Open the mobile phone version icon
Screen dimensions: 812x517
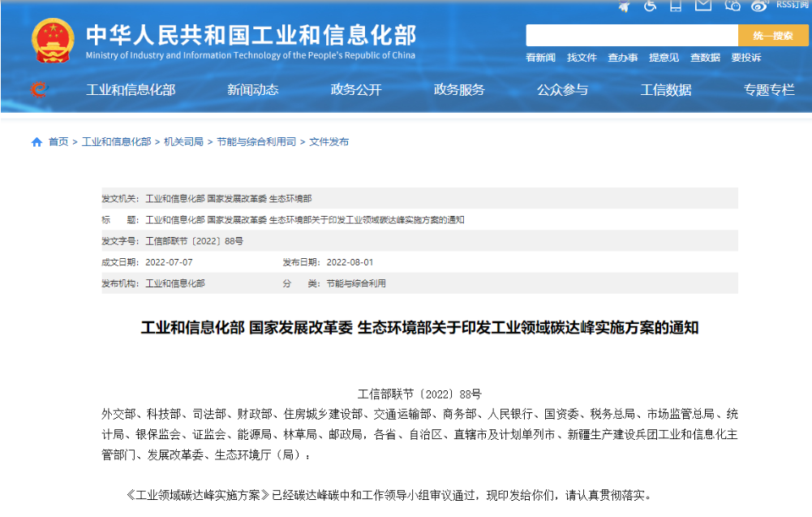click(x=676, y=6)
